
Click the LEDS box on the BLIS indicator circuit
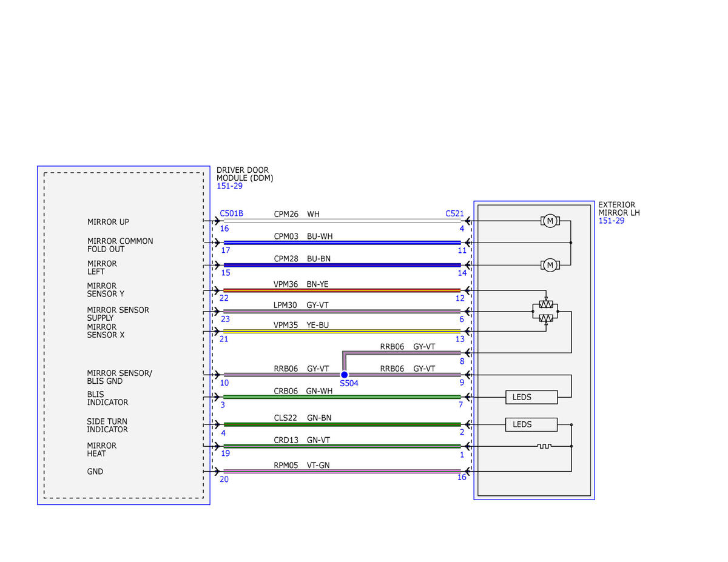(x=531, y=397)
